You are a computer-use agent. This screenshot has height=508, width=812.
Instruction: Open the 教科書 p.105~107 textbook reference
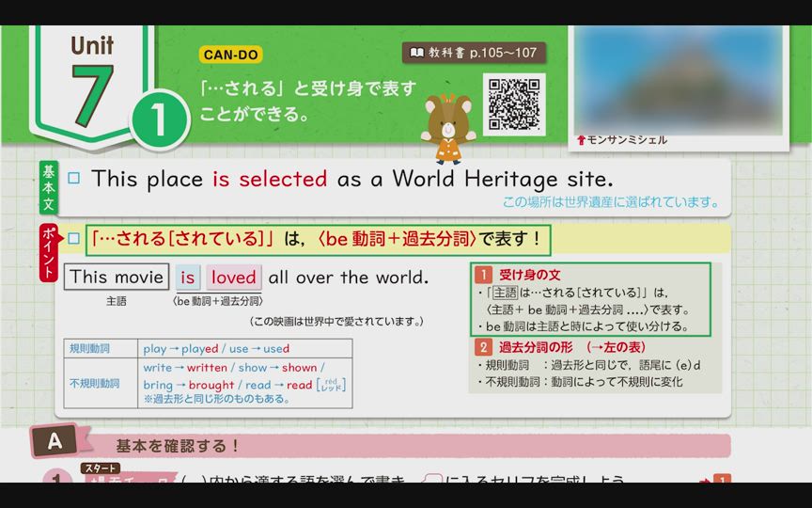pos(475,54)
